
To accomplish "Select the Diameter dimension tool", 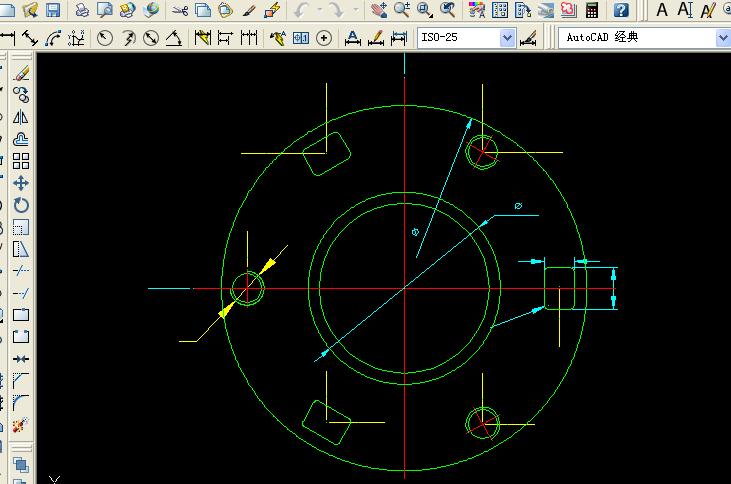I will (x=151, y=38).
